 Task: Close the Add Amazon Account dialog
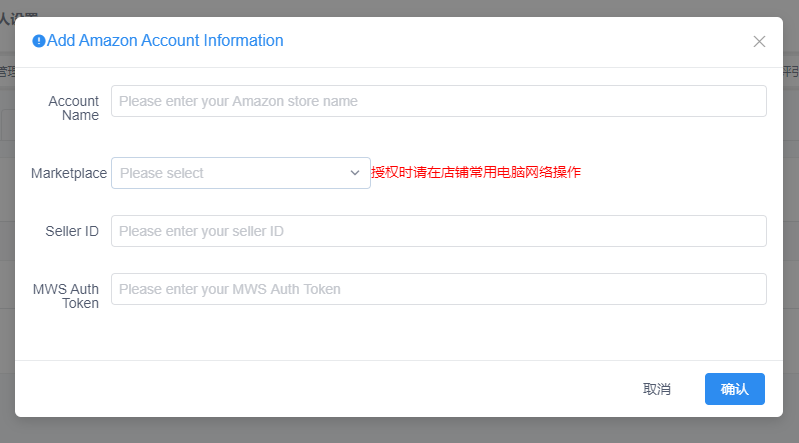click(x=759, y=41)
